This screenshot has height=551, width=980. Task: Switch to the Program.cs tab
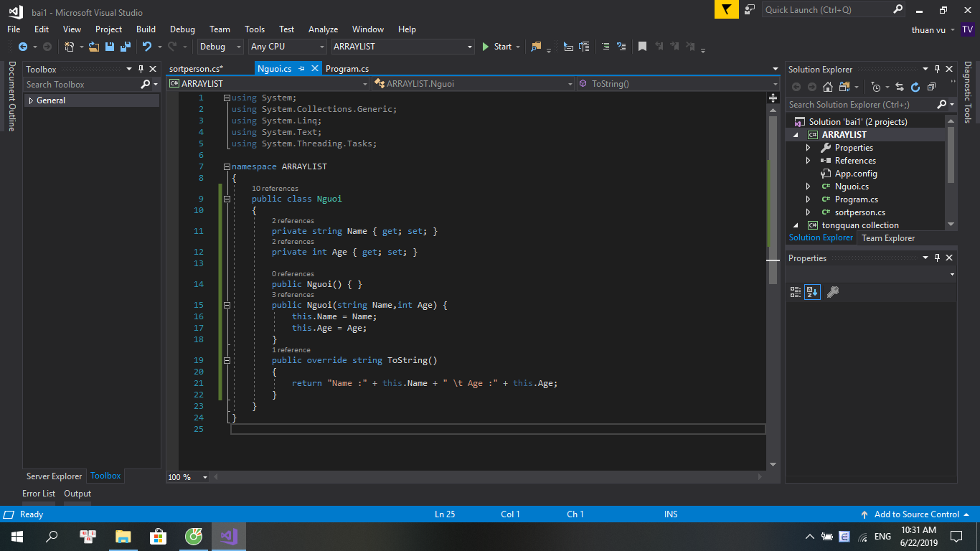[x=347, y=69]
